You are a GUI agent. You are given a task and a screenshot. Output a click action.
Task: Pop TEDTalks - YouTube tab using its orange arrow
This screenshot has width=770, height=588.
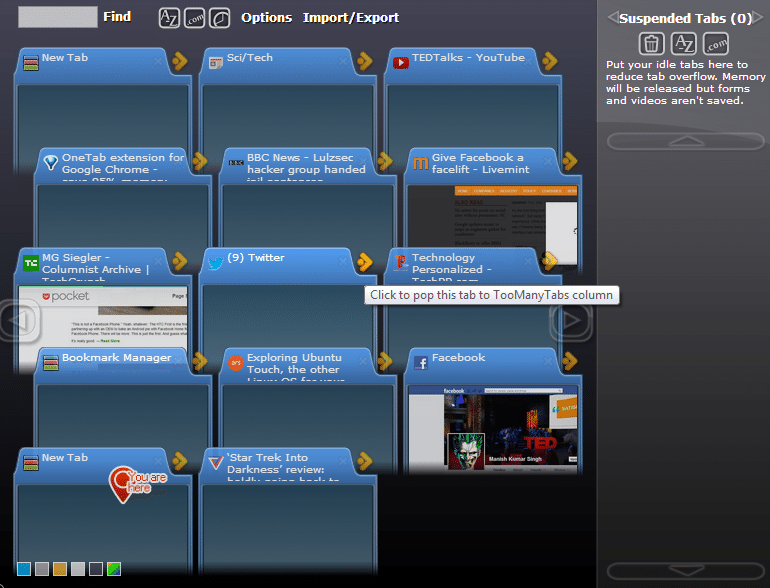pos(550,61)
